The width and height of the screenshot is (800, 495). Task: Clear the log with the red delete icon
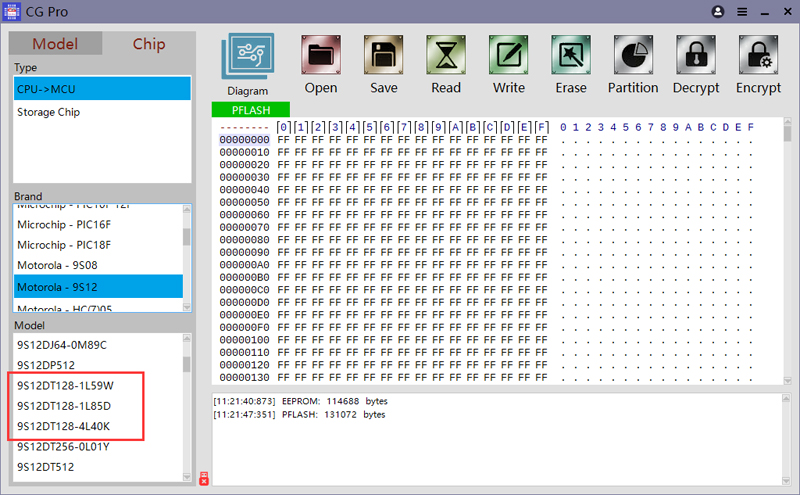(203, 478)
